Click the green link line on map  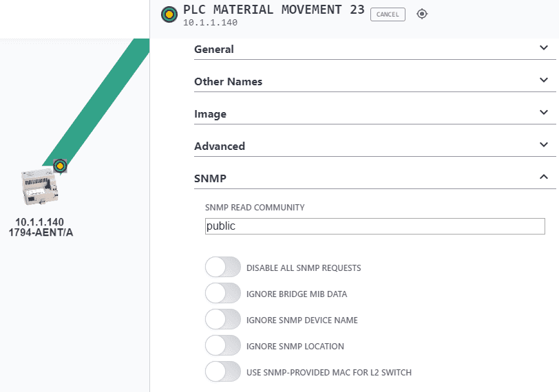[x=97, y=102]
